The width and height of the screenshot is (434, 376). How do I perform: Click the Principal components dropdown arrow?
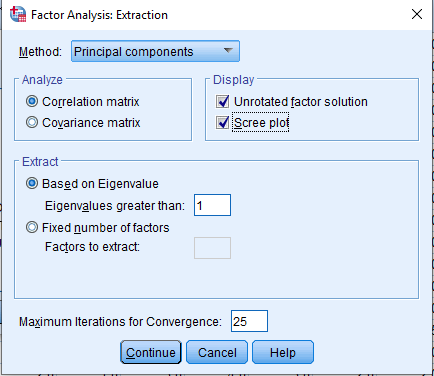tap(228, 51)
